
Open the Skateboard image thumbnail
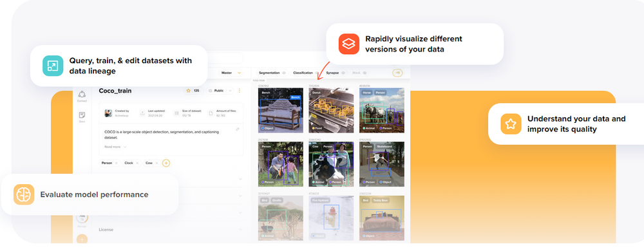(x=381, y=164)
